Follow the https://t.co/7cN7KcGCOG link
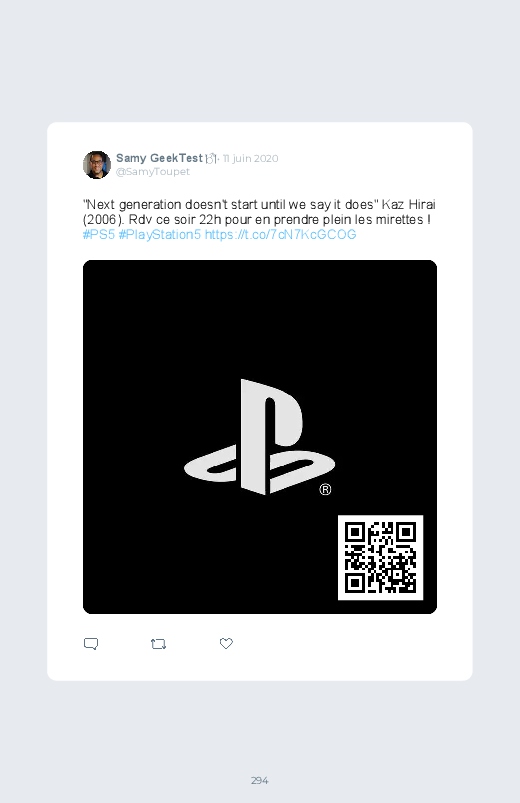520x803 pixels. [x=280, y=235]
